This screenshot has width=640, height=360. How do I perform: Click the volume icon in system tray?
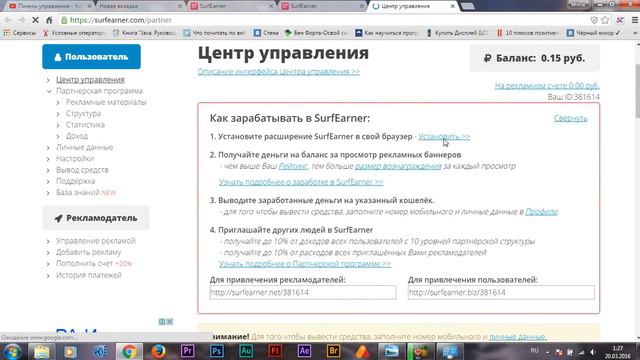(x=593, y=352)
